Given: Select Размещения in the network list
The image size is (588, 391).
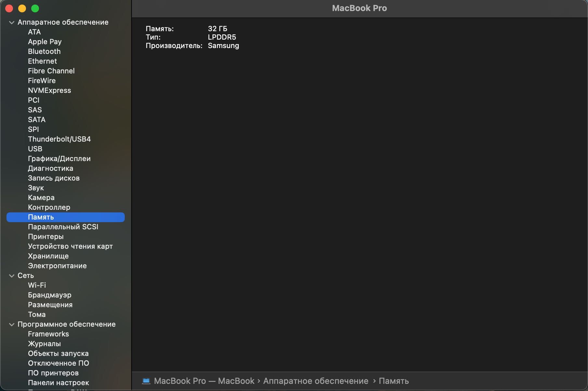Looking at the screenshot, I should pyautogui.click(x=50, y=305).
